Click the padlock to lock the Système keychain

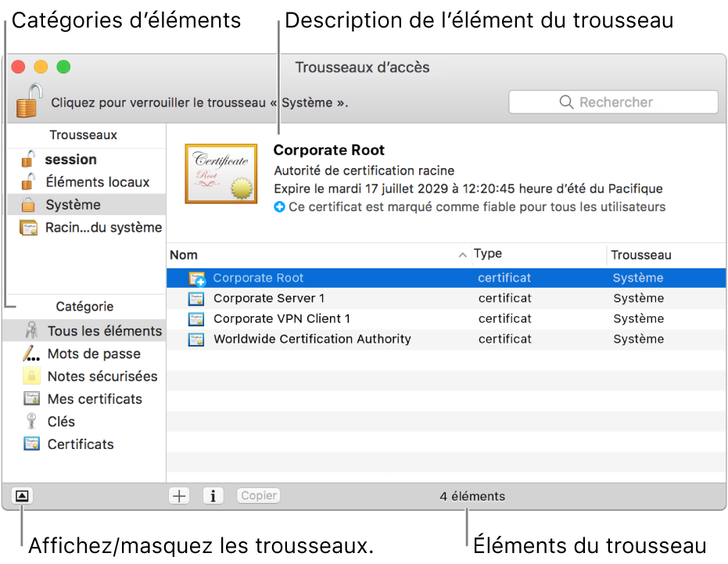click(29, 100)
